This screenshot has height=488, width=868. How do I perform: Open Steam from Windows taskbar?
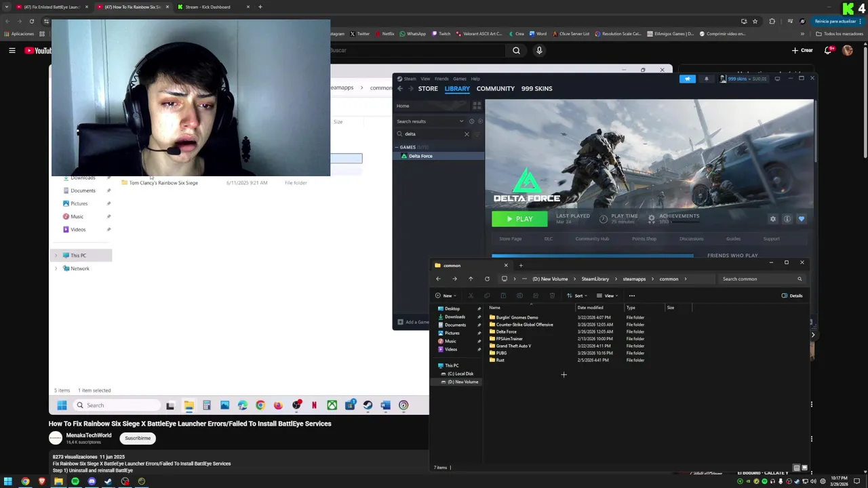point(108,482)
